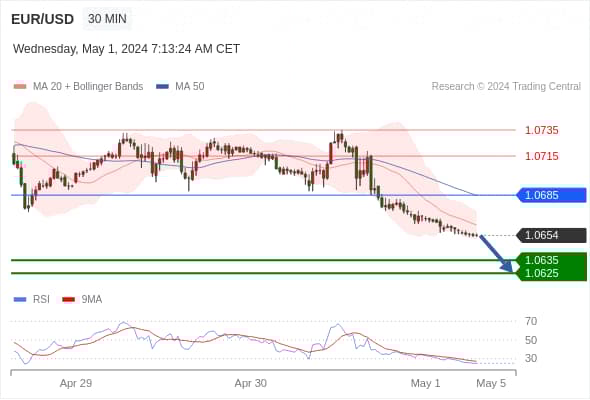Image resolution: width=590 pixels, height=400 pixels.
Task: Click the May 5 date axis label
Action: [491, 383]
